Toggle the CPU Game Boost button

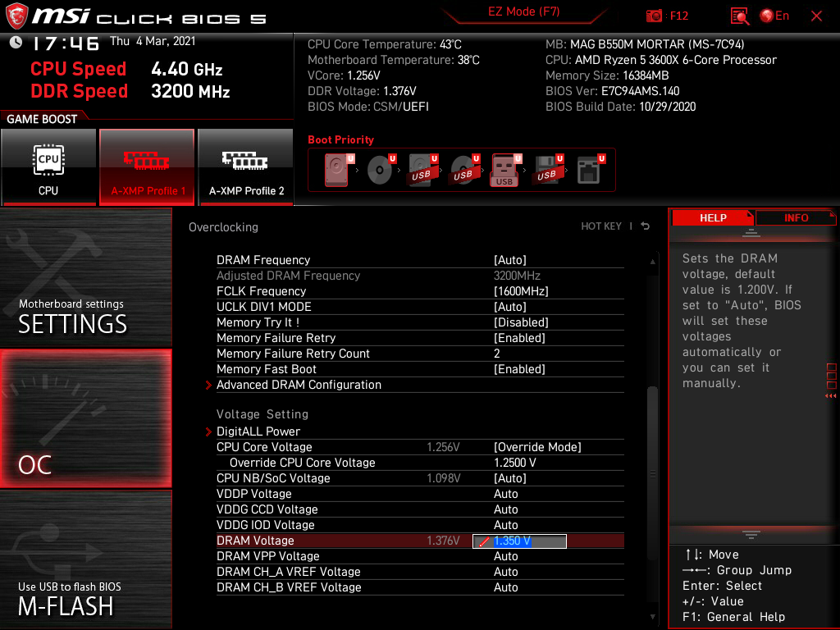pos(48,167)
